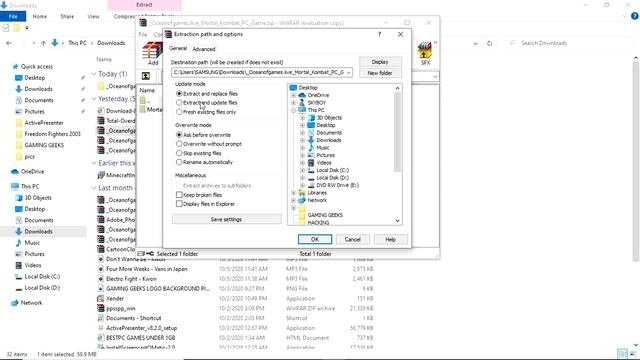Open Explorer Share ribbon tab
The width and height of the screenshot is (640, 360).
point(67,16)
